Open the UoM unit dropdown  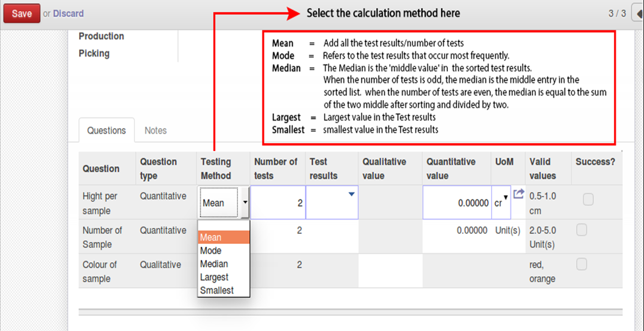coord(501,202)
